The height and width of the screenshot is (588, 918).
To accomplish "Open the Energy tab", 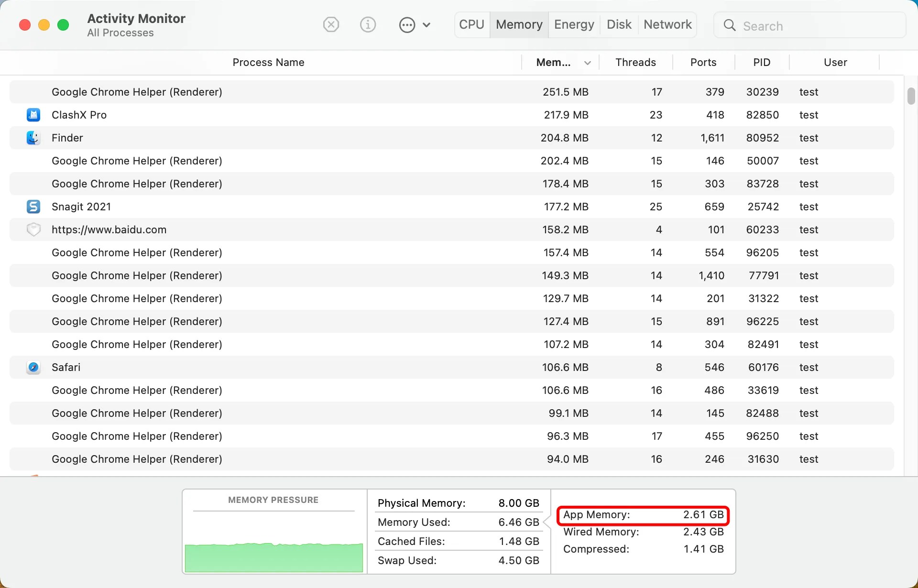I will pos(574,24).
